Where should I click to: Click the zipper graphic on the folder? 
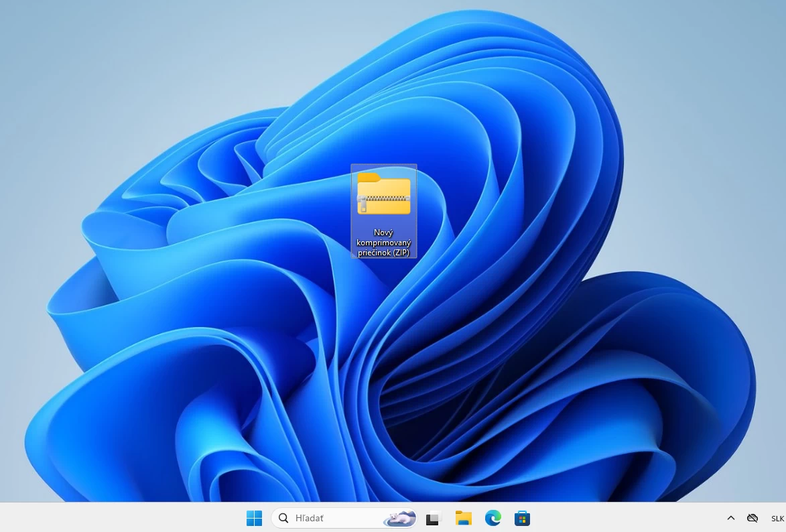coord(383,199)
